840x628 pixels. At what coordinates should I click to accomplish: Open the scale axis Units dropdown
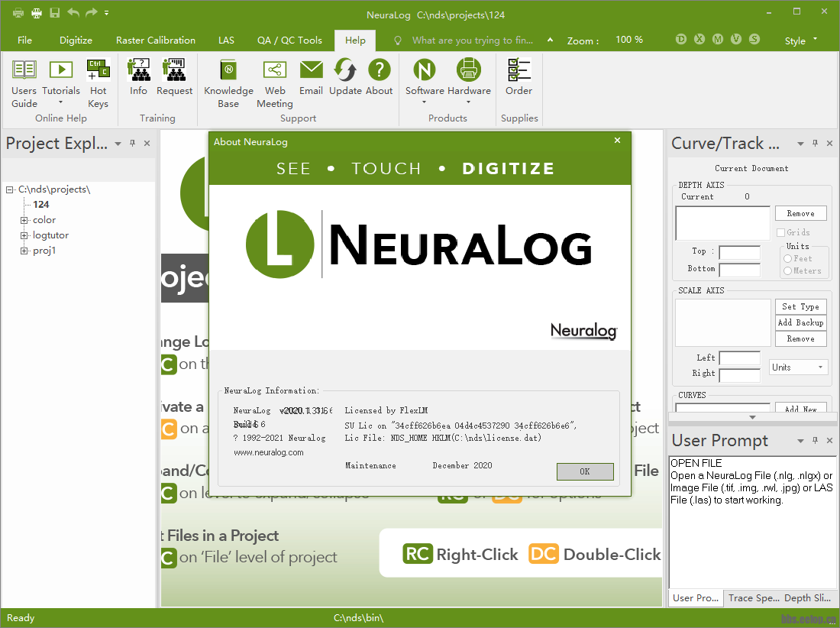[x=798, y=367]
